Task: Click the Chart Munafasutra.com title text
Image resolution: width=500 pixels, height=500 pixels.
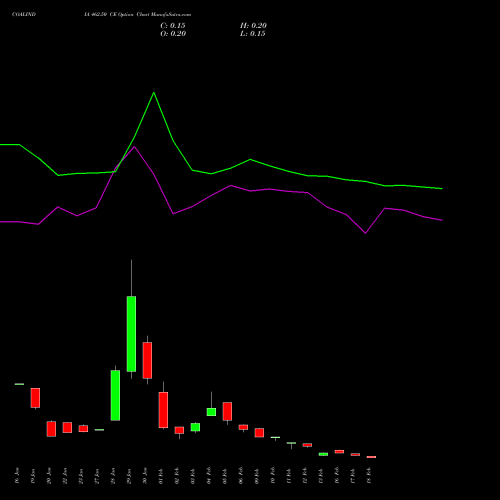Action: coord(164,15)
